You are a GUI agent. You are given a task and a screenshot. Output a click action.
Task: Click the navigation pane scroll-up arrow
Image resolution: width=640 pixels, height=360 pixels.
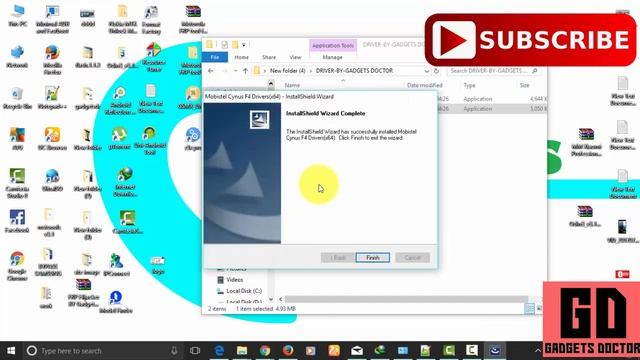click(271, 84)
